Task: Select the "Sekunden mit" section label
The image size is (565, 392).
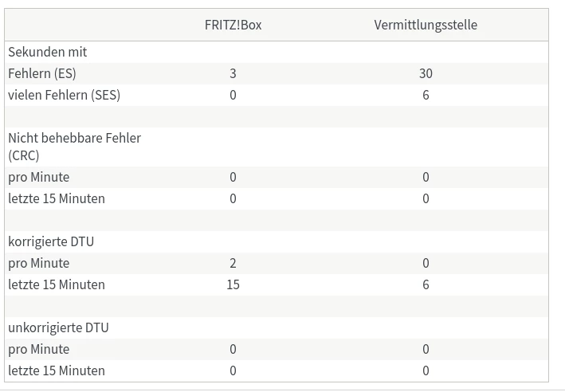Action: 48,52
